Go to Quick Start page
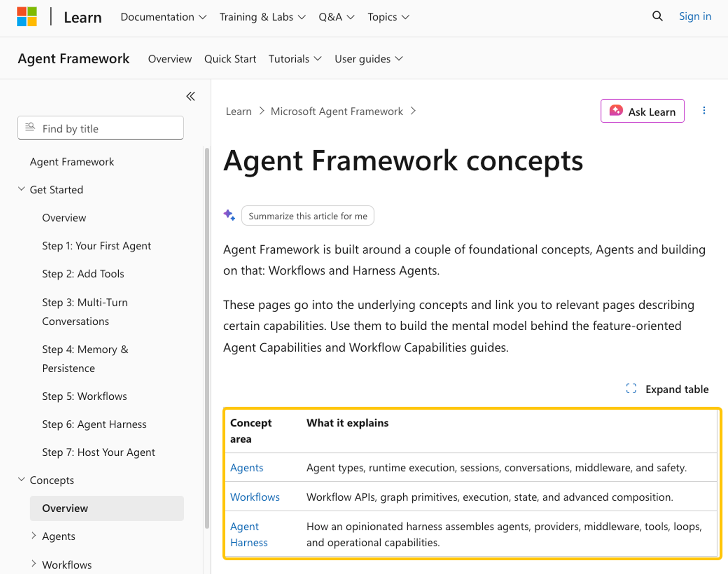 point(230,59)
